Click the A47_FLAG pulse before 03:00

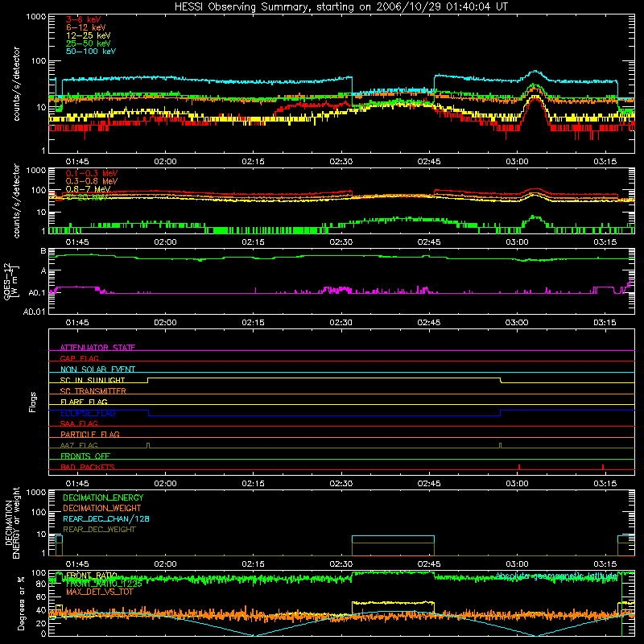500,446
